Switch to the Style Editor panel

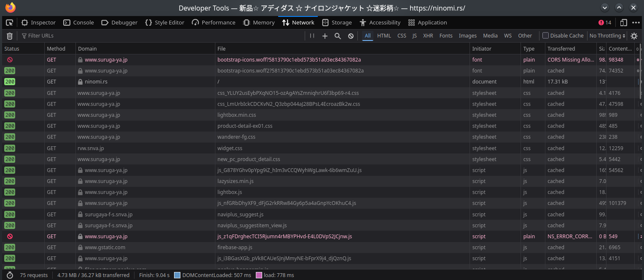(x=164, y=23)
